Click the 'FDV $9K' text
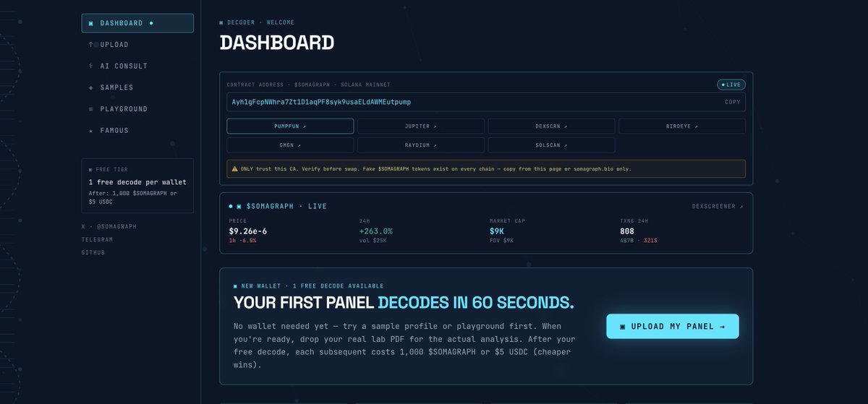 tap(501, 241)
